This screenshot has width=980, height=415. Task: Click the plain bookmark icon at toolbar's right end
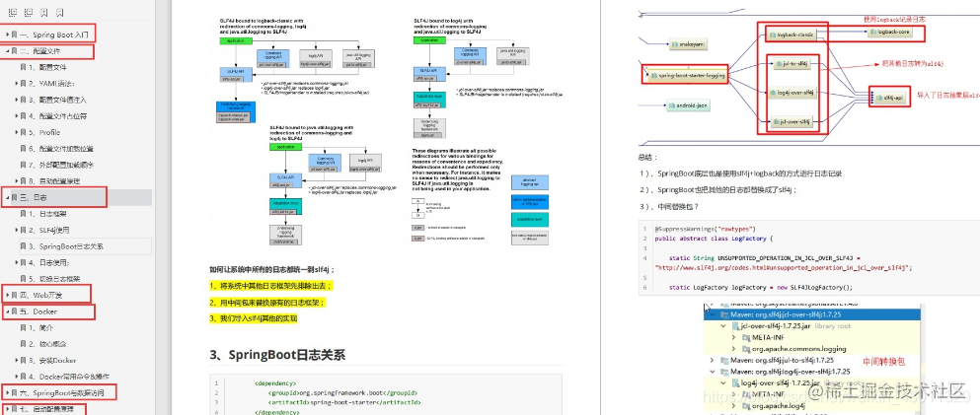[59, 13]
